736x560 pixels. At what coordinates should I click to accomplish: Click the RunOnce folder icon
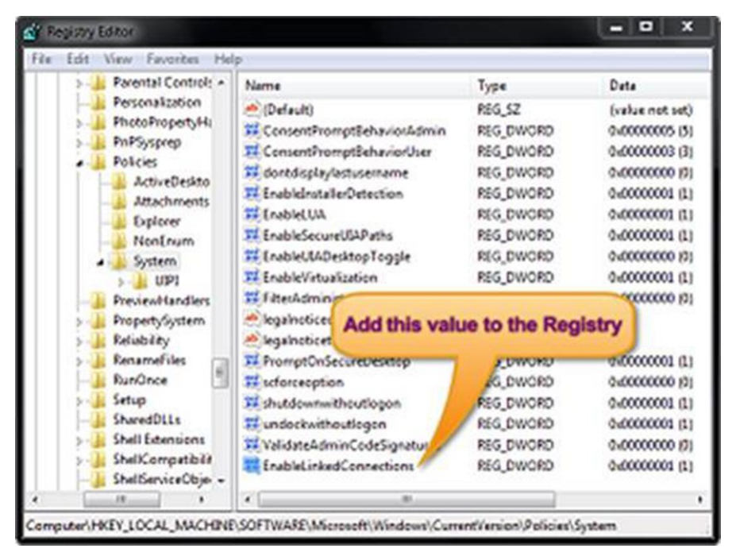coord(98,380)
